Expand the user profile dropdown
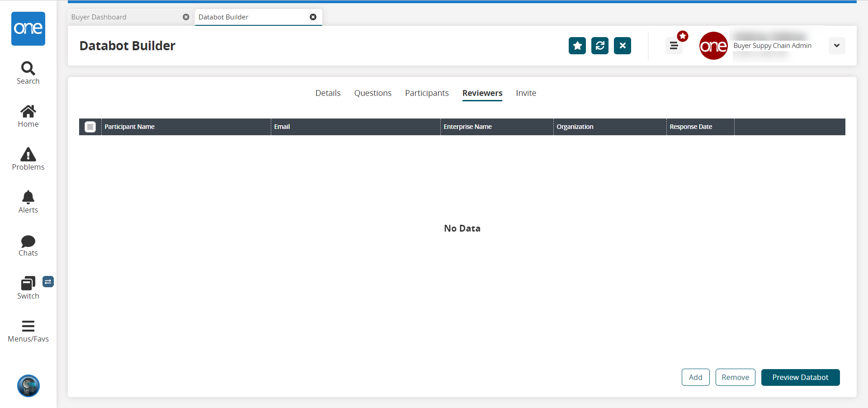This screenshot has width=868, height=408. pos(837,46)
